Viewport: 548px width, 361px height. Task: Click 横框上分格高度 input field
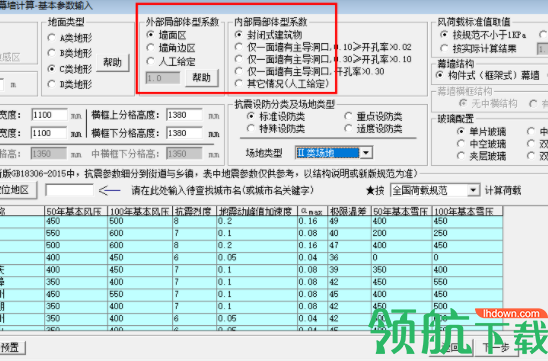[x=185, y=115]
